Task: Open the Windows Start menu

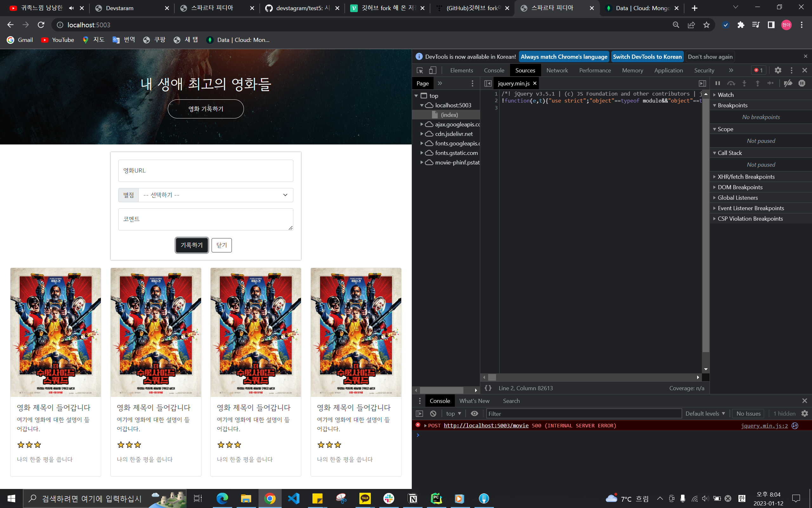Action: click(x=11, y=498)
